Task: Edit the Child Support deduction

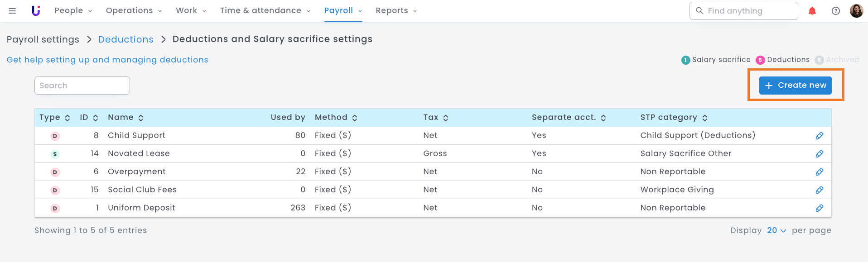Action: 819,136
